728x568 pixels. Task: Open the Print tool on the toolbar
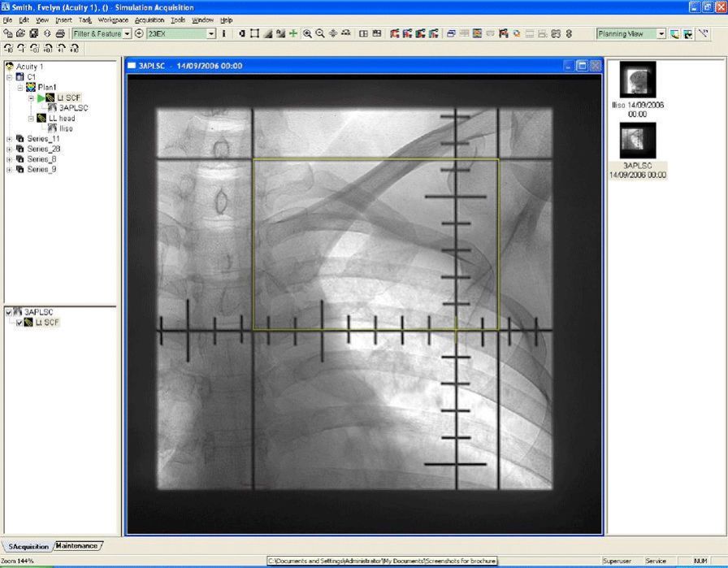61,34
